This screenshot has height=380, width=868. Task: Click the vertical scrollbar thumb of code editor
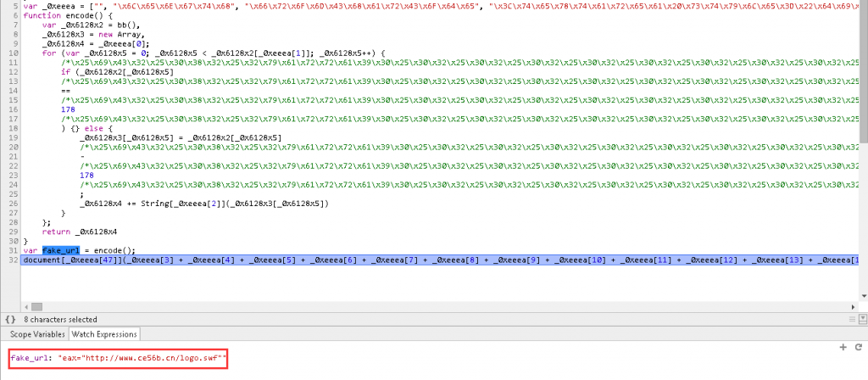(862, 76)
